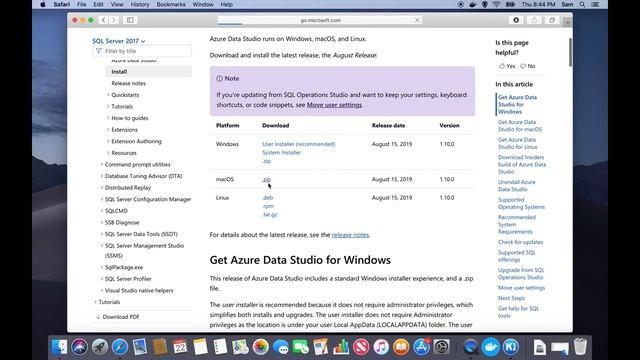Open the Bookmarks menu
640x360 pixels.
point(171,4)
